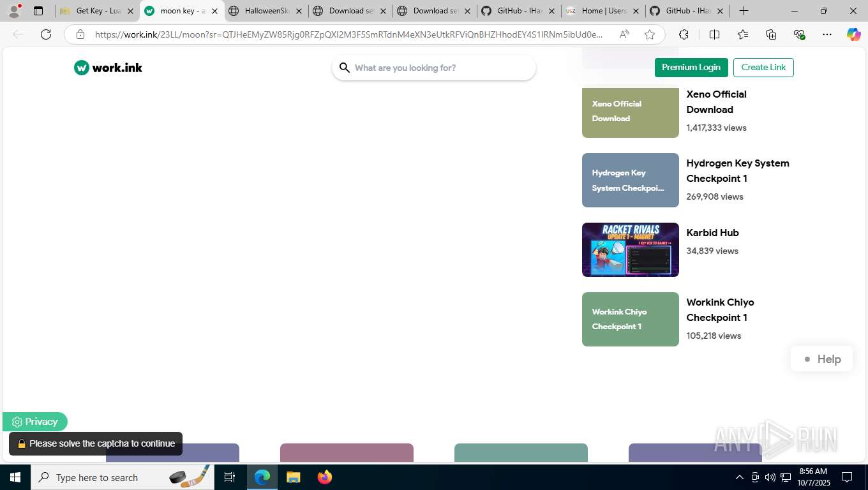This screenshot has height=490, width=868.
Task: Open File Explorer from taskbar
Action: (293, 477)
